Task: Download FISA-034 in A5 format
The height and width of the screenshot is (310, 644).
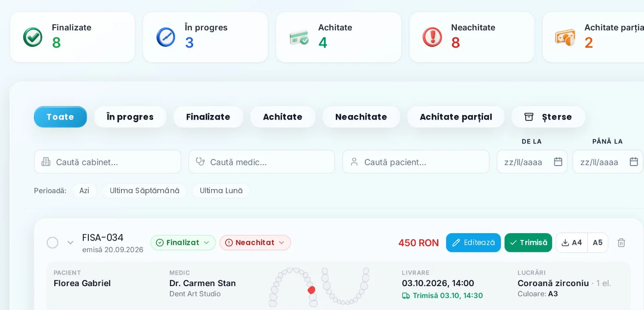Action: (x=598, y=242)
